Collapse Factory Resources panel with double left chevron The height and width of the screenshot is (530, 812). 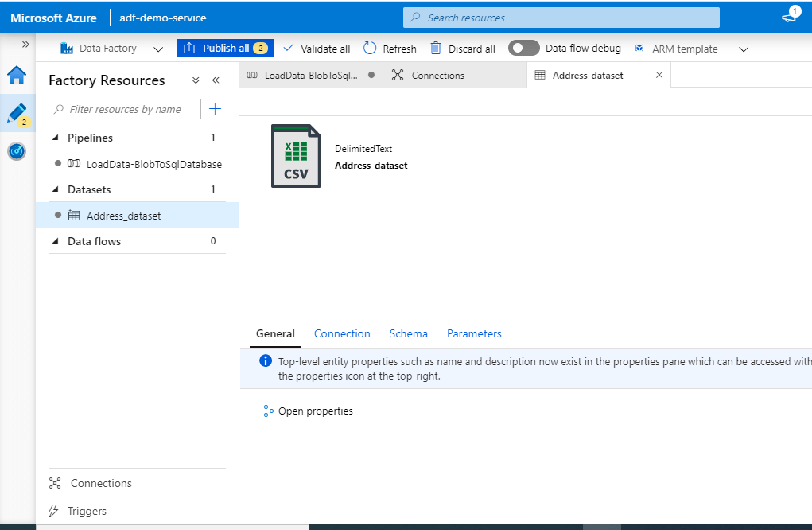(216, 80)
